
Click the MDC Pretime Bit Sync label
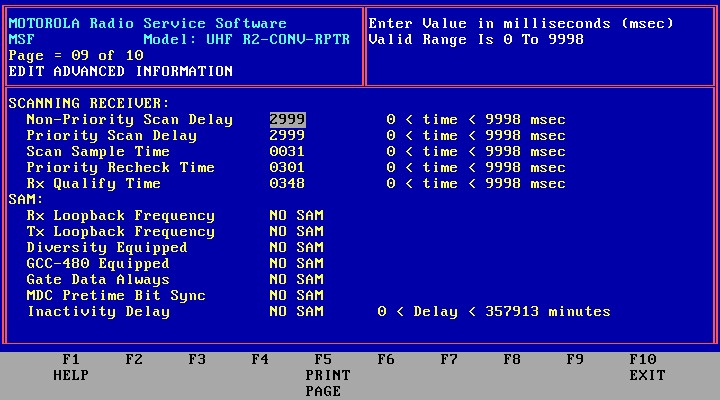[116, 295]
